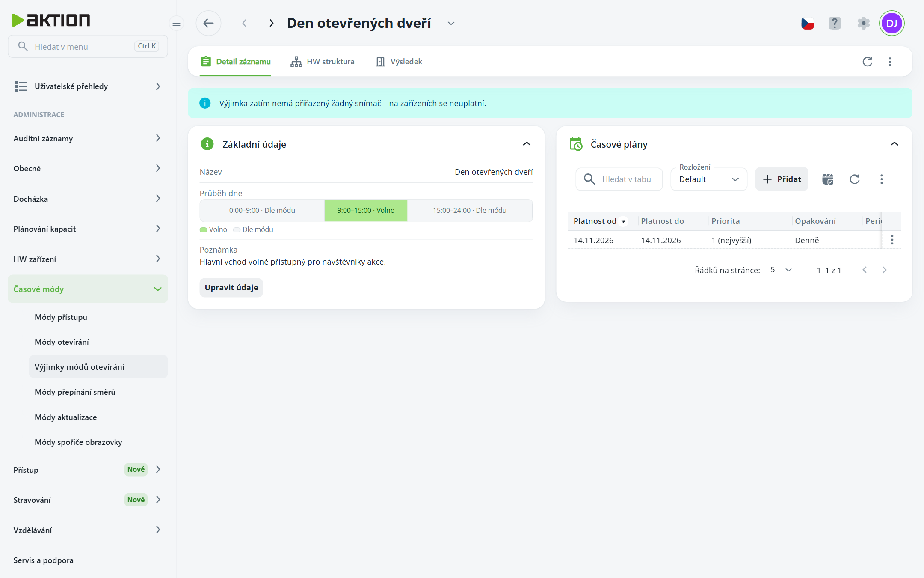The height and width of the screenshot is (578, 924).
Task: Switch language via Czech flag icon
Action: point(808,23)
